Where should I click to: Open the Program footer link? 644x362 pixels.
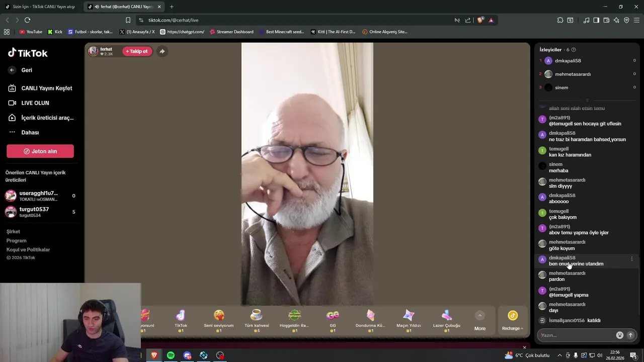click(x=16, y=241)
